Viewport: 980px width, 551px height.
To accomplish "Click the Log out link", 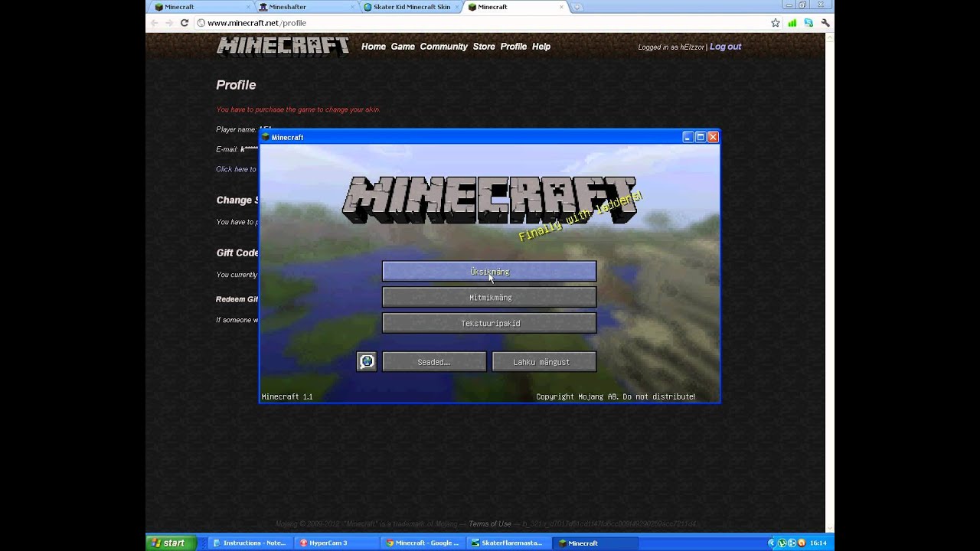I will tap(725, 47).
